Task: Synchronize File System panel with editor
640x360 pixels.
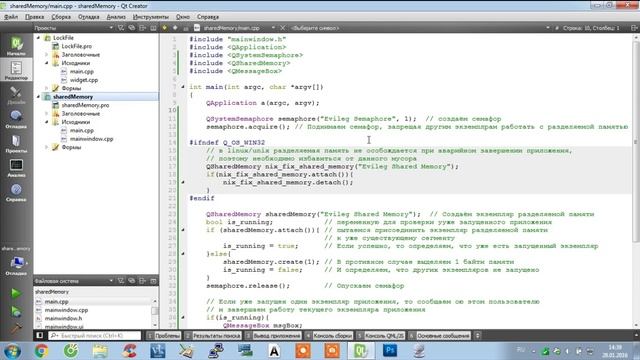Action: pos(131,281)
